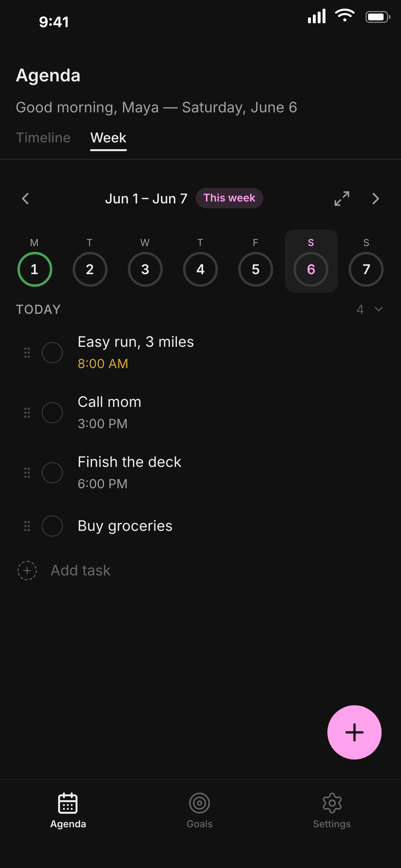Select Monday 1 with green ring

34,269
